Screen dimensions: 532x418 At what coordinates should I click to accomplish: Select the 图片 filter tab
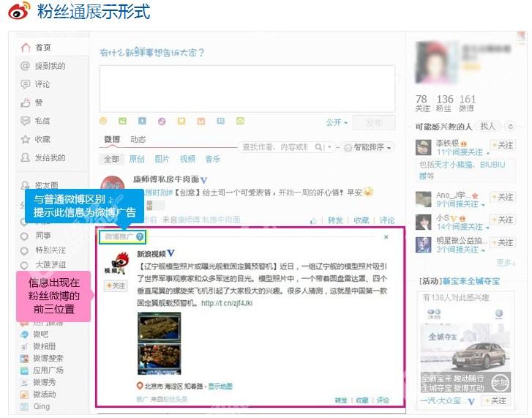point(162,159)
